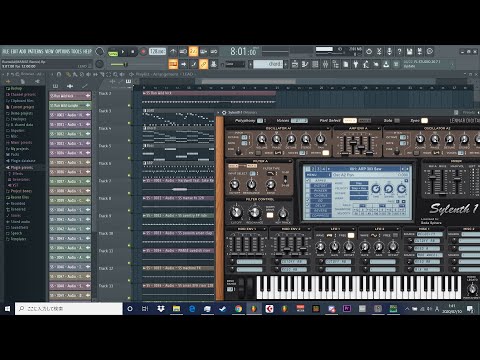
Task: Open the VIEW menu
Action: point(49,52)
